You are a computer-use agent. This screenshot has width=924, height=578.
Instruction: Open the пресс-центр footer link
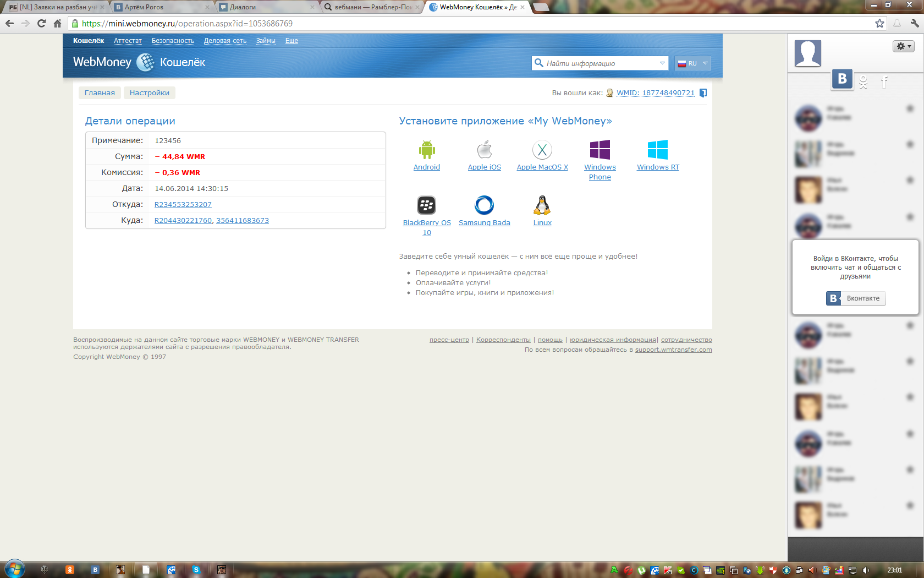click(449, 340)
